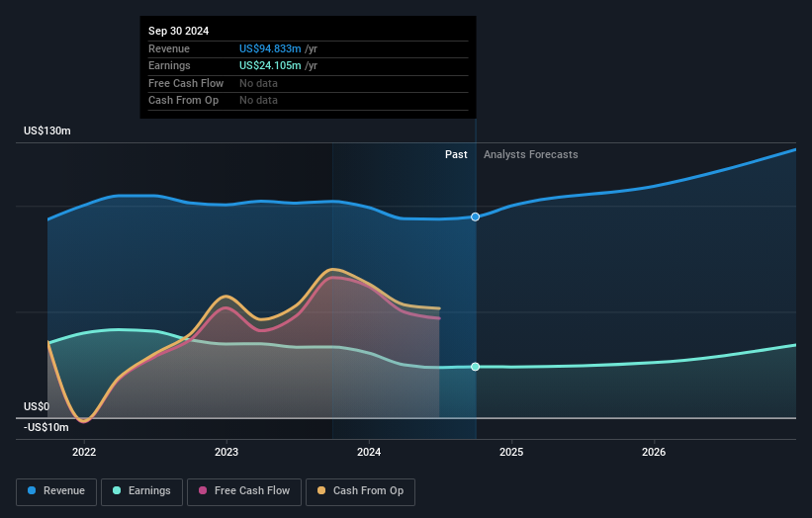Toggle the Cash From Op legend button
812x518 pixels.
[x=360, y=491]
